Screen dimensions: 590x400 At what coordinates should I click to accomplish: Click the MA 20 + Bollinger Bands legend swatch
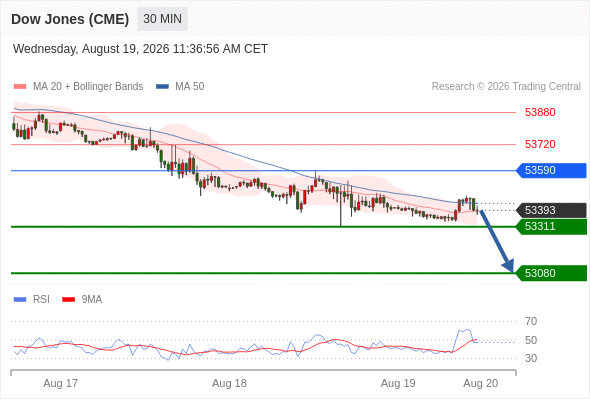point(20,87)
